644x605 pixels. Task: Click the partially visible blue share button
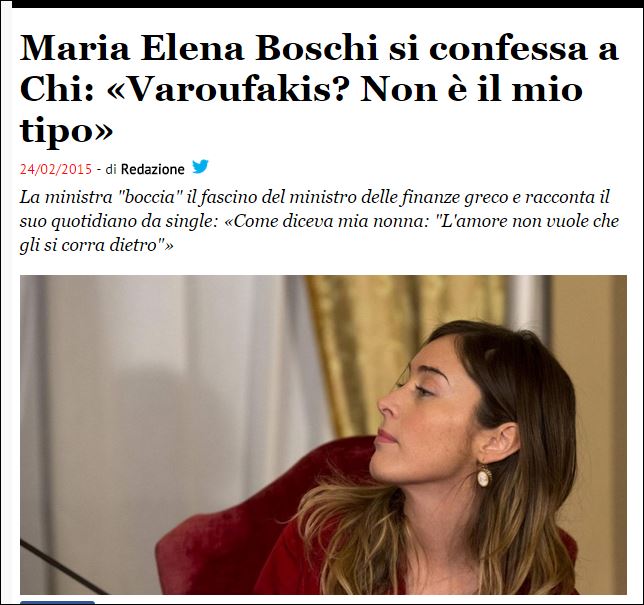point(57,603)
